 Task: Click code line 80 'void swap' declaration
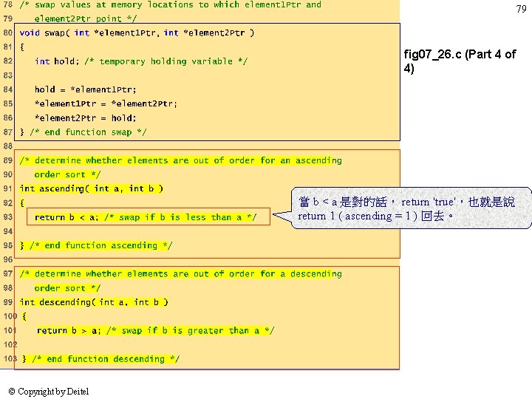tap(137, 33)
